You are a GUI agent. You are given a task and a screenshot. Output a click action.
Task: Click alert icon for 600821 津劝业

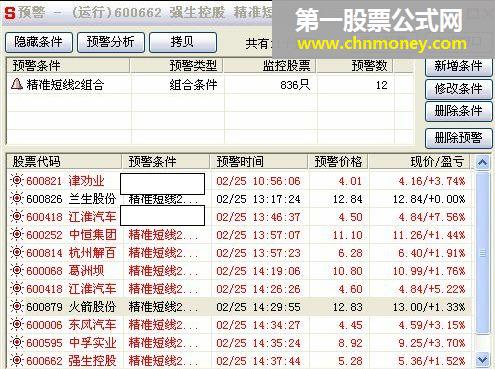coord(17,181)
